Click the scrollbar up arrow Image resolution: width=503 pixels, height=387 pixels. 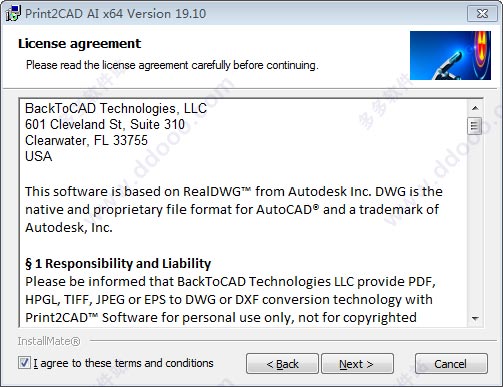[x=475, y=108]
